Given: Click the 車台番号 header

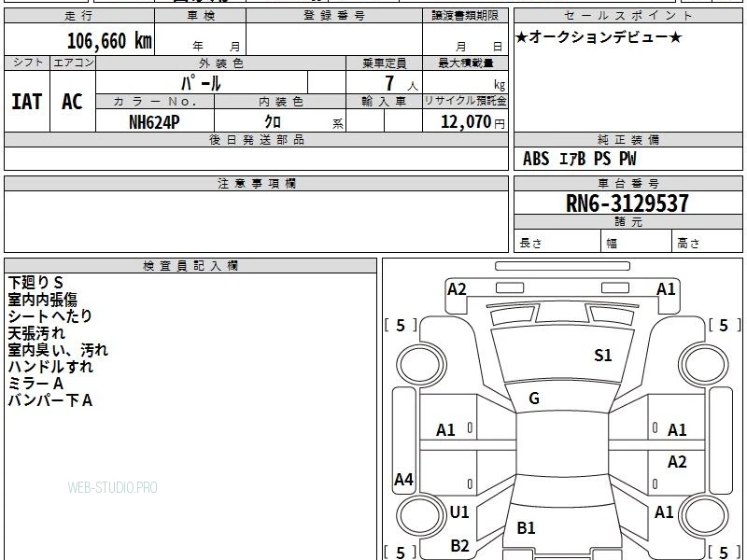Looking at the screenshot, I should [x=627, y=184].
